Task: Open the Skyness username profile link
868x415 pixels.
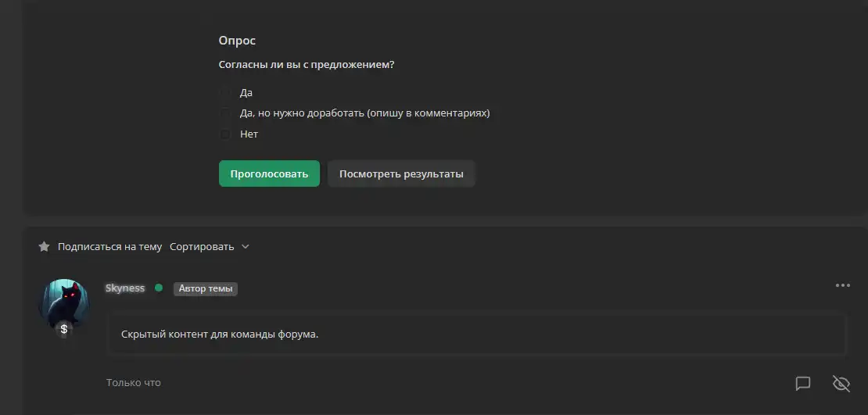Action: click(125, 288)
